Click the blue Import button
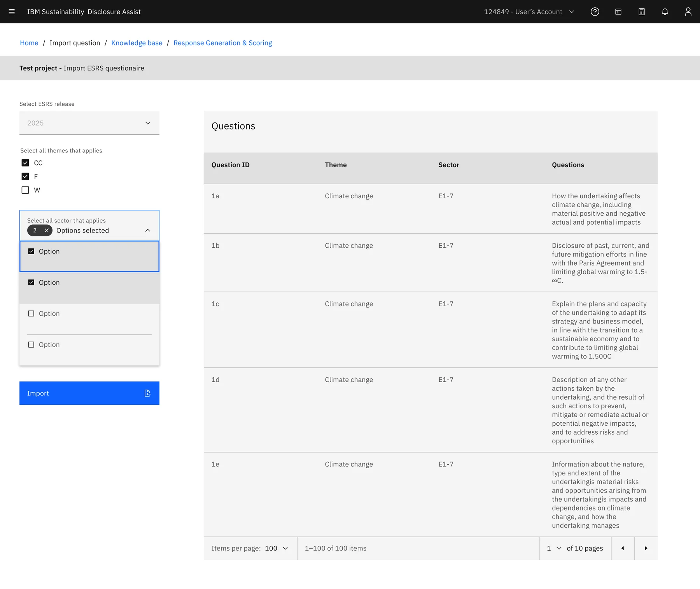 (89, 393)
